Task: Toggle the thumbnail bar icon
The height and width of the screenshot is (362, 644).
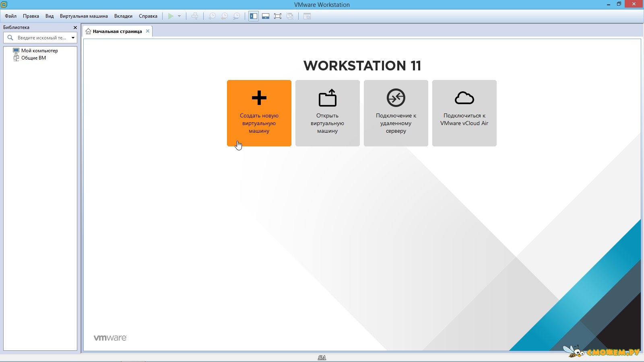Action: pyautogui.click(x=266, y=16)
